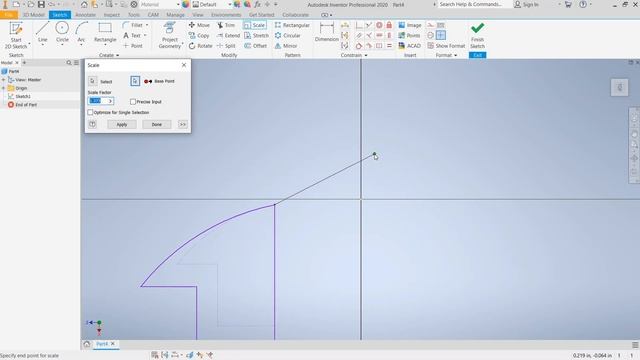Open fx parameters from quick access toolbar
The width and height of the screenshot is (640, 360).
[257, 4]
